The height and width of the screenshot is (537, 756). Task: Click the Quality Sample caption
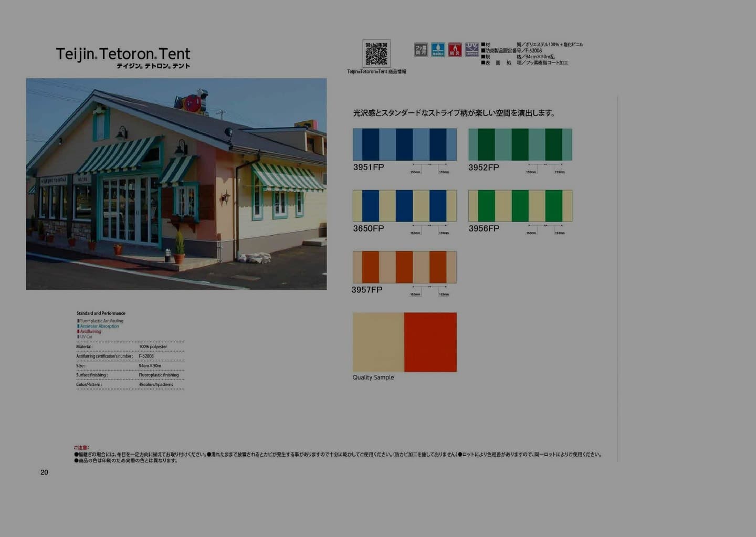tap(373, 377)
